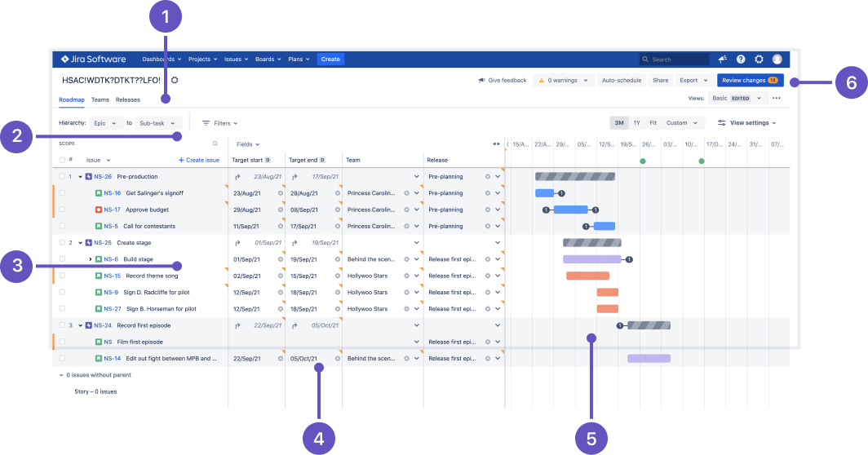Click the NS-16 story type icon
The width and height of the screenshot is (868, 455).
[x=99, y=193]
